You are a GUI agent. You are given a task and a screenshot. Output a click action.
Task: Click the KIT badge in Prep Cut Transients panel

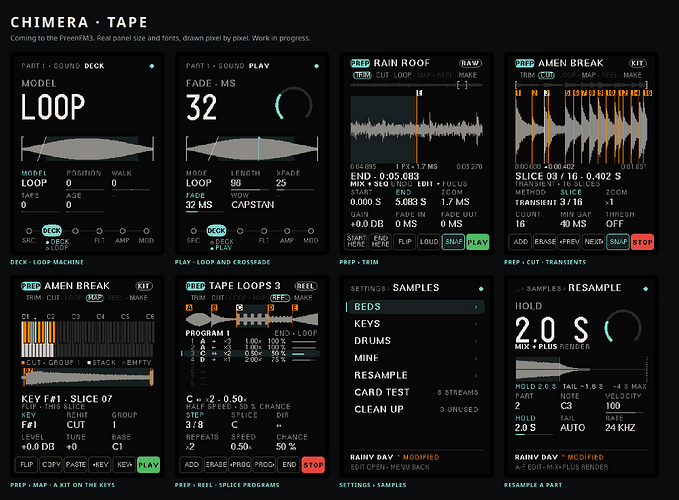pos(637,63)
